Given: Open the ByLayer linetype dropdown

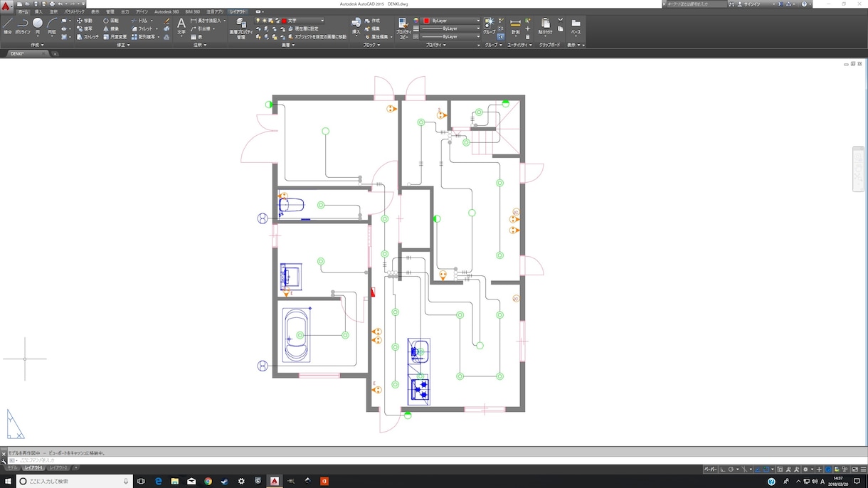Looking at the screenshot, I should click(452, 36).
